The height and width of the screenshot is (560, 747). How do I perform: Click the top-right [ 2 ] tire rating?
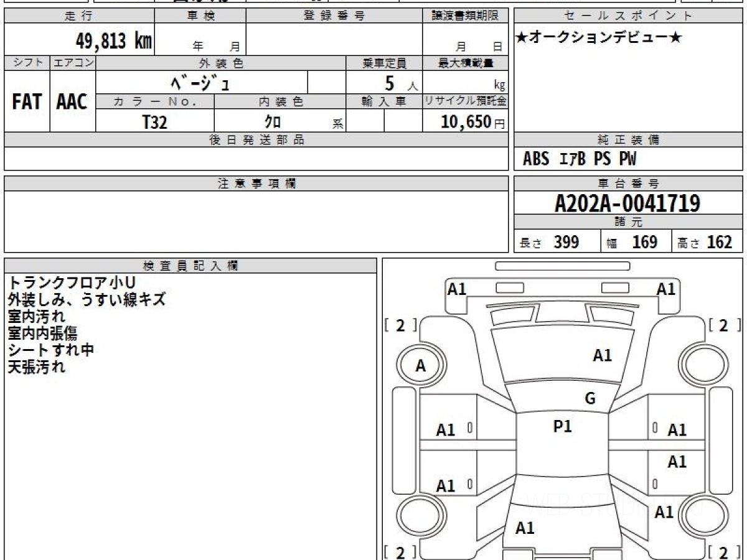tap(722, 325)
